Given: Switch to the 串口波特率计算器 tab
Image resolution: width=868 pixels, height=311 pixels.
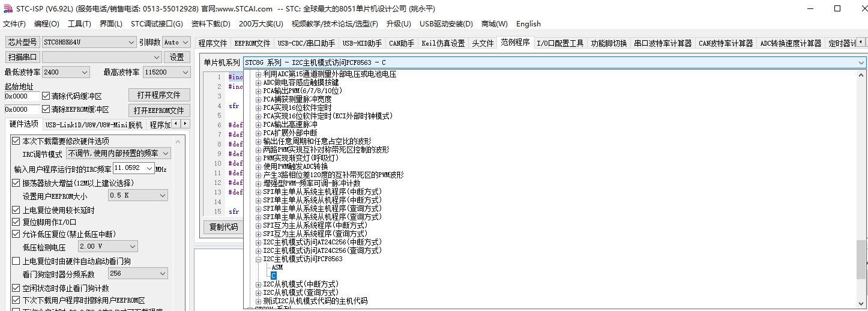Looking at the screenshot, I should coord(663,43).
